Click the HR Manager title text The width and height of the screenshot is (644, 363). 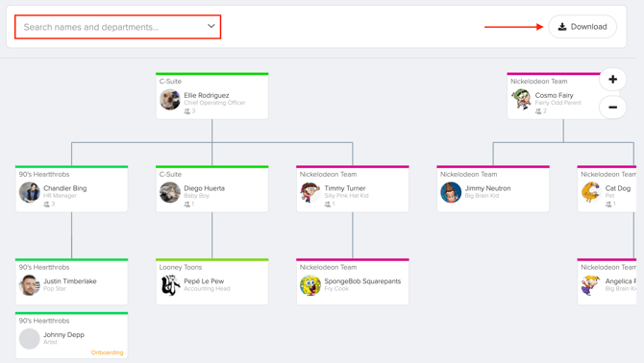60,196
